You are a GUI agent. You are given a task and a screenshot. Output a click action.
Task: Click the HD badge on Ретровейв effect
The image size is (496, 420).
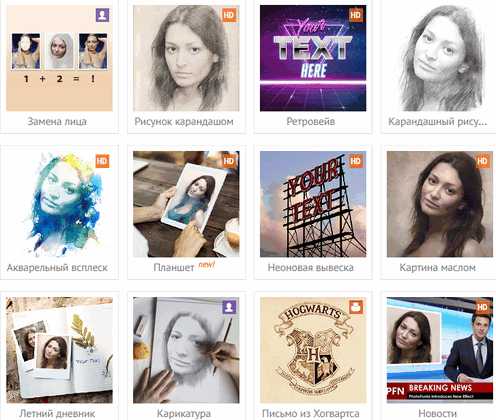(x=356, y=15)
